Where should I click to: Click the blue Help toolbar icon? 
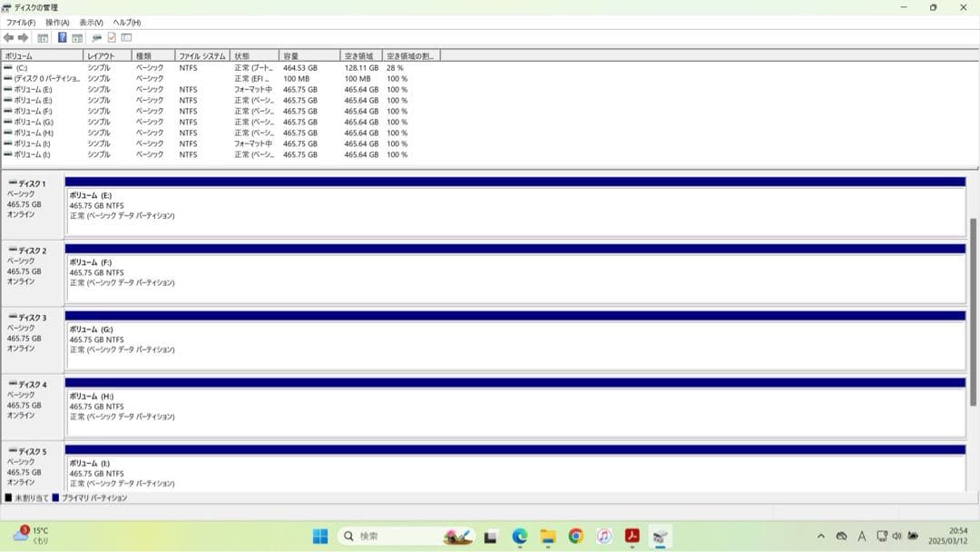click(x=62, y=37)
